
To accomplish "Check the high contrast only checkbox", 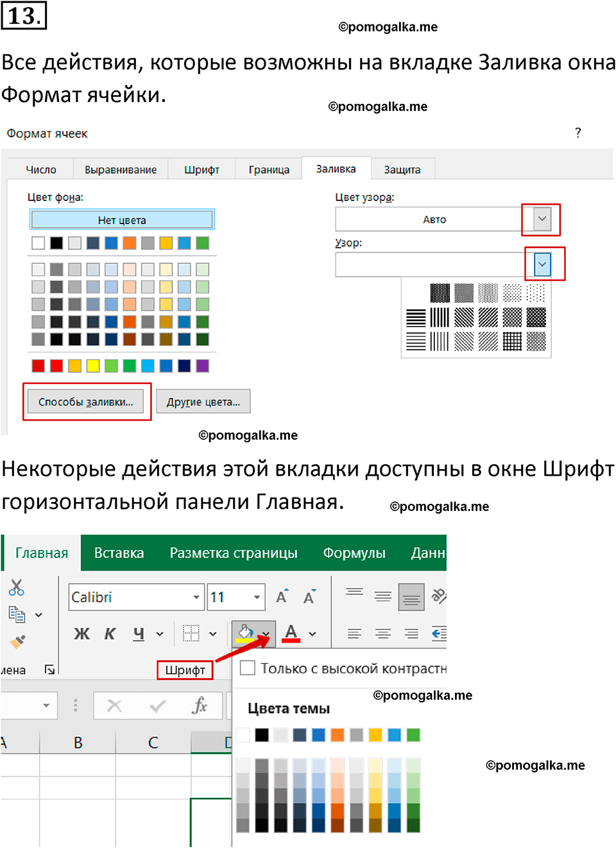I will coord(247,668).
